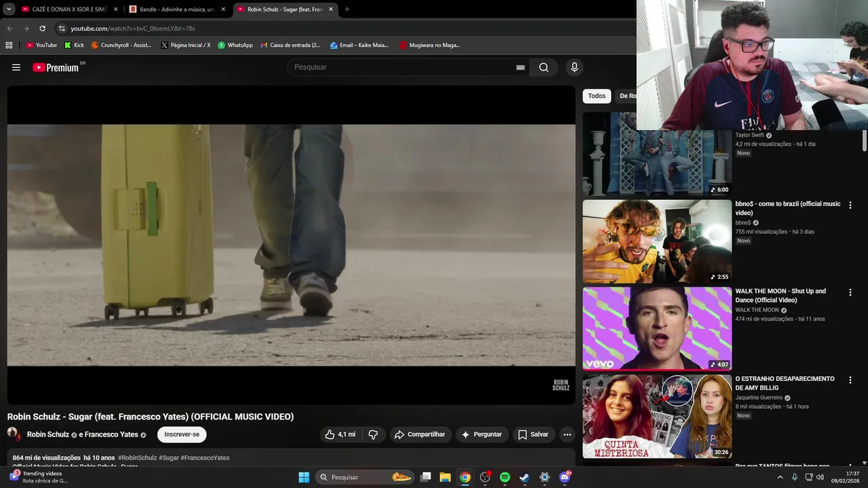Click the magnifier search button
This screenshot has width=868, height=488.
click(x=544, y=67)
